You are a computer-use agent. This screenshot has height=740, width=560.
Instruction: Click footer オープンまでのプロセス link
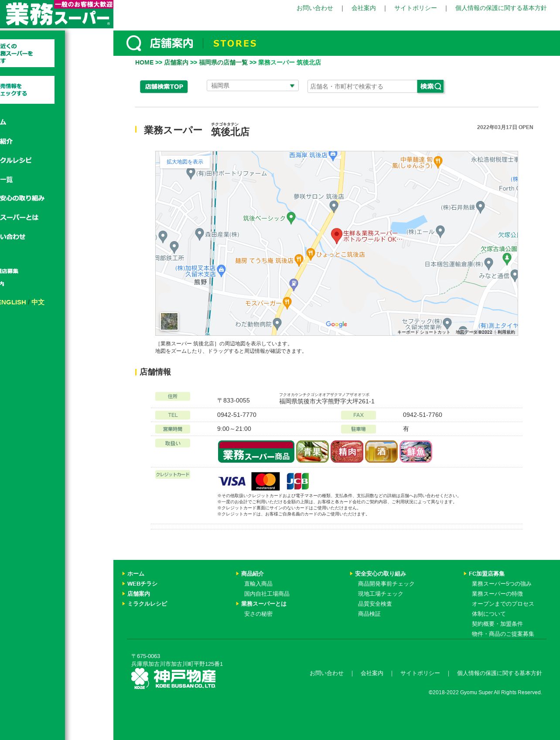click(x=503, y=604)
